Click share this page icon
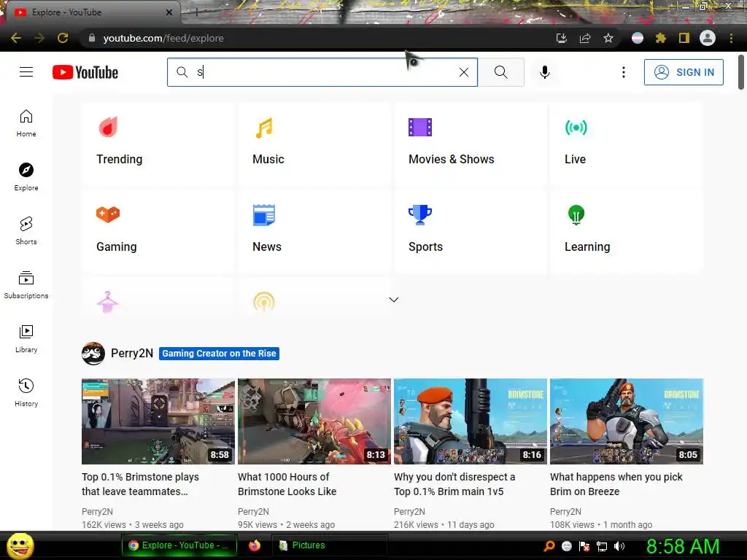The height and width of the screenshot is (560, 747). [x=585, y=38]
